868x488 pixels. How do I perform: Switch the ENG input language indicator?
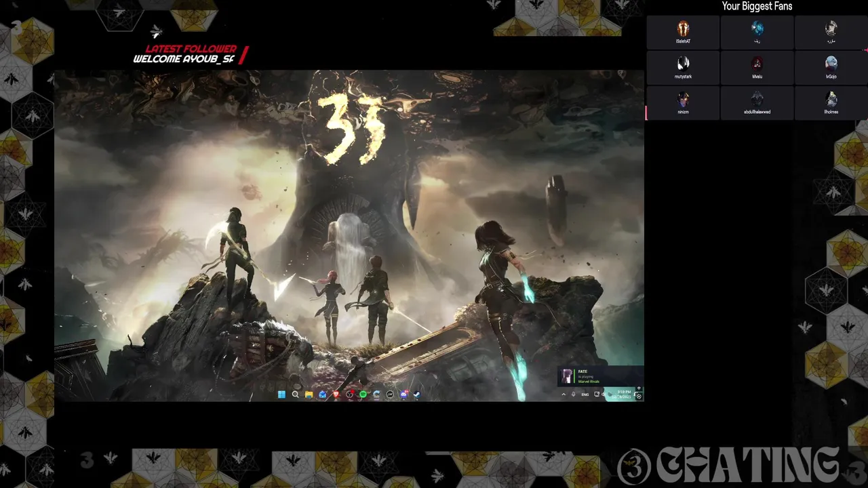[585, 394]
